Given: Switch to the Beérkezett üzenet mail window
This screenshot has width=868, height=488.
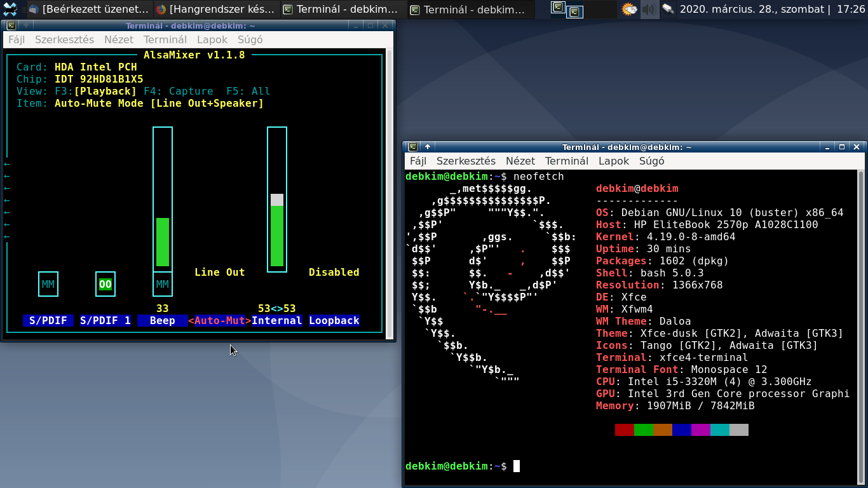Looking at the screenshot, I should (x=89, y=10).
